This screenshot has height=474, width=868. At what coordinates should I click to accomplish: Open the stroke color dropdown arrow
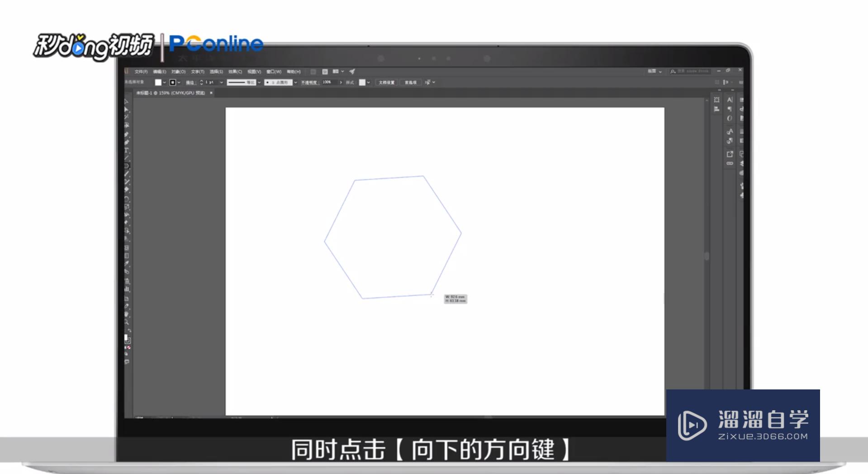click(x=179, y=82)
